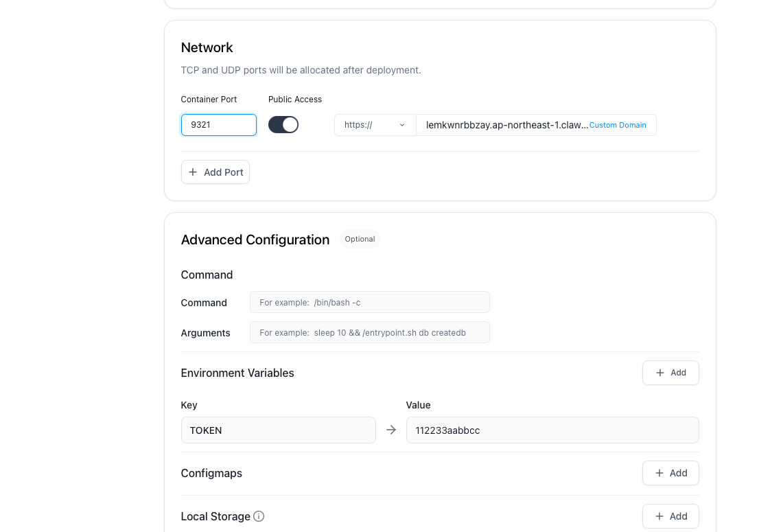This screenshot has height=532, width=783.
Task: Add a new environment variable
Action: 670,373
